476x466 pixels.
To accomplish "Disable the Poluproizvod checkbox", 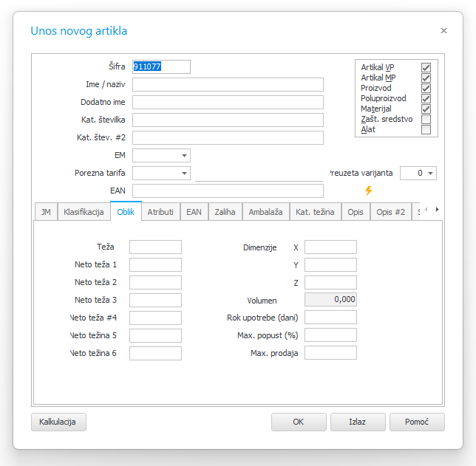I will [426, 98].
